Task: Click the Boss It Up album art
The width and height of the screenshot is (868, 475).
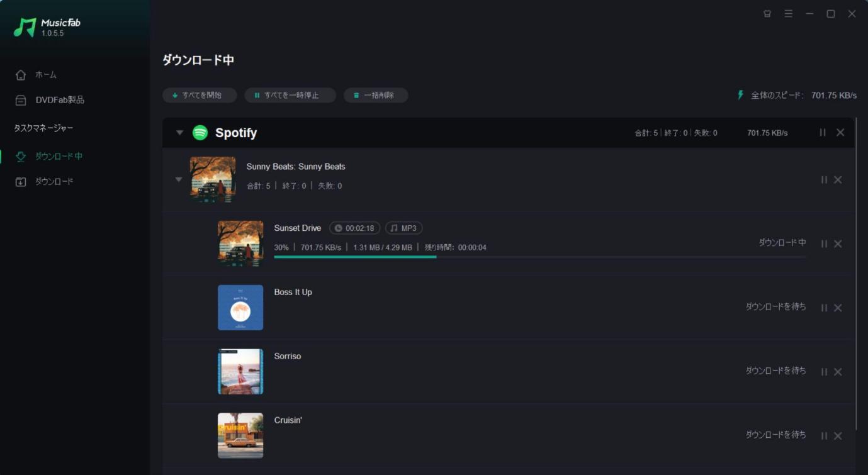Action: [x=240, y=308]
